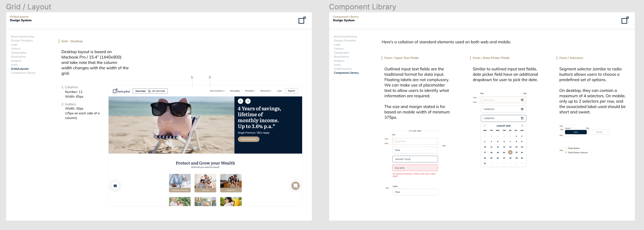
Task: Open Colours in Component Library sidebar
Action: tap(338, 49)
